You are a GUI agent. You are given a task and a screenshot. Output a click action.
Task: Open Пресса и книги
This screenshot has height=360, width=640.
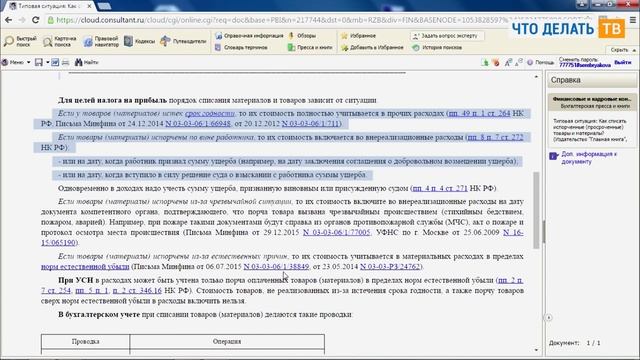click(x=310, y=48)
